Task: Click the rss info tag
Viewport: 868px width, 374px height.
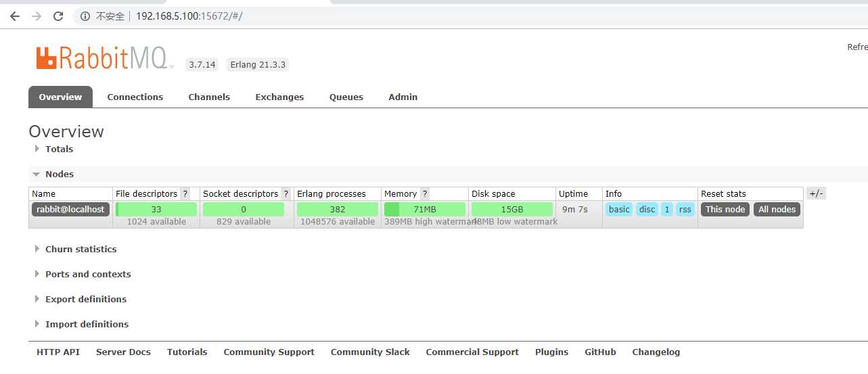Action: coord(685,209)
